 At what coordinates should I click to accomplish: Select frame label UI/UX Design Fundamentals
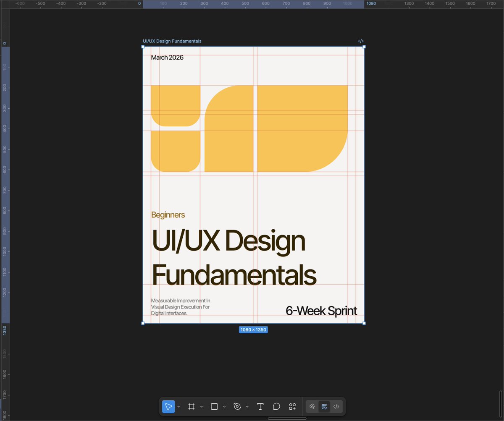coord(172,41)
